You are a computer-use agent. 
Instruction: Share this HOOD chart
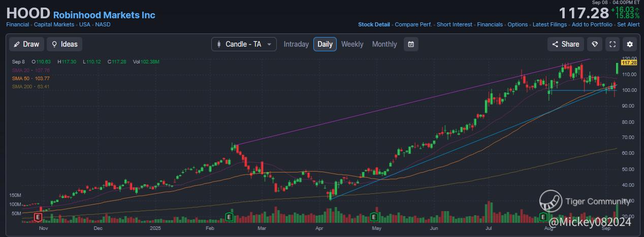pos(565,44)
